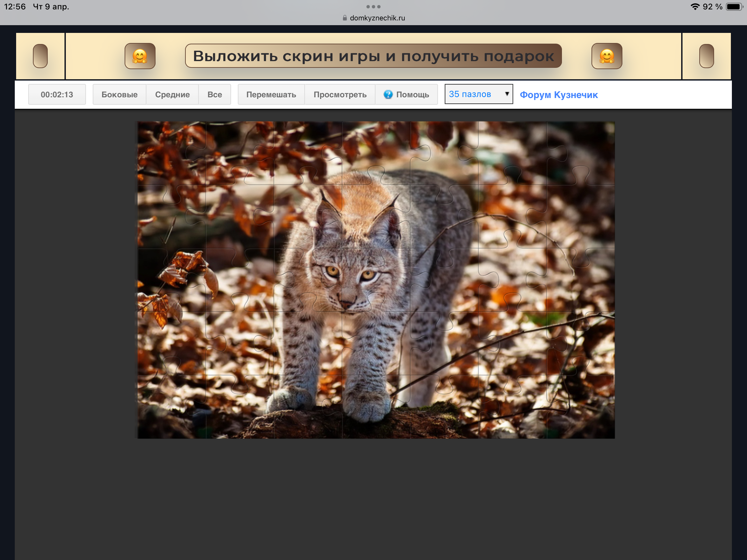Click the Просмотреть preview button
747x560 pixels.
coord(340,95)
